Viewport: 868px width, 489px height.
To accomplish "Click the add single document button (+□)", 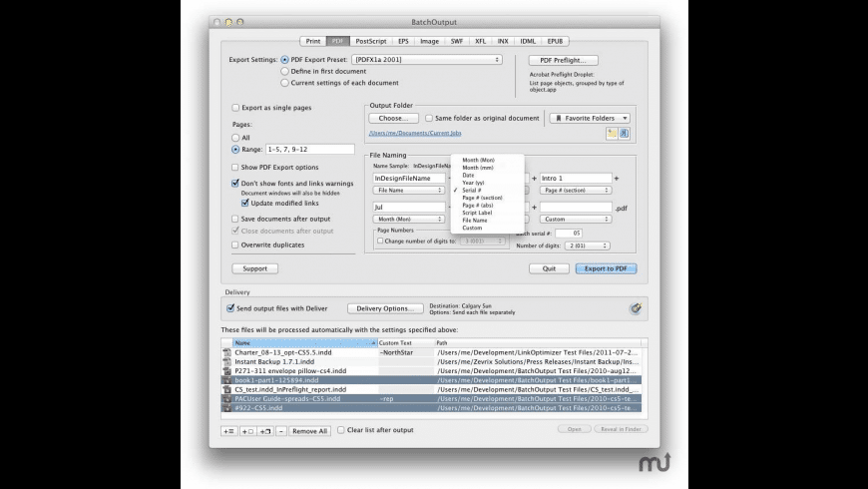I will click(247, 431).
